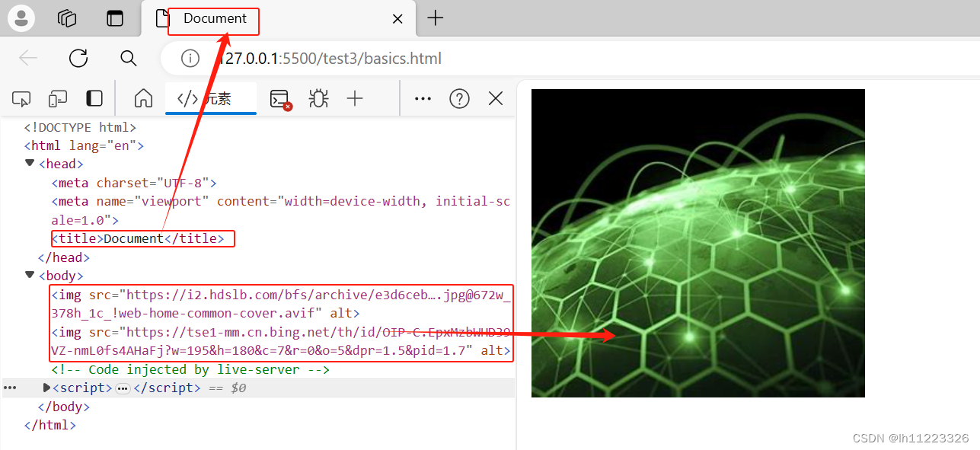
Task: Open a new browser tab
Action: pyautogui.click(x=435, y=18)
